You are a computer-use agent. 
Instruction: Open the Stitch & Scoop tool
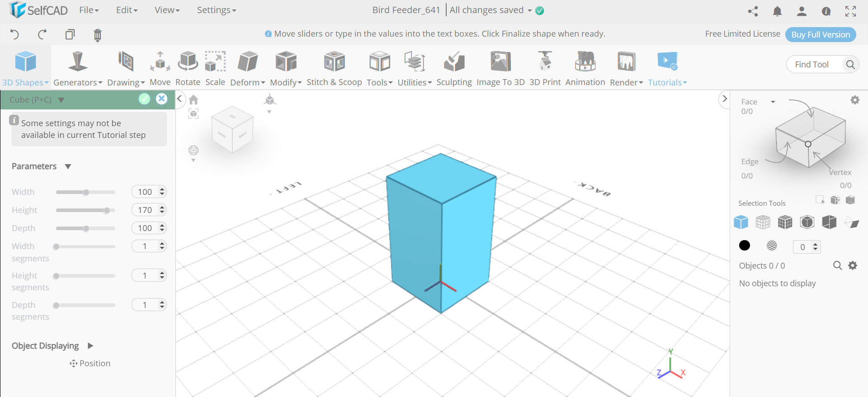[334, 69]
